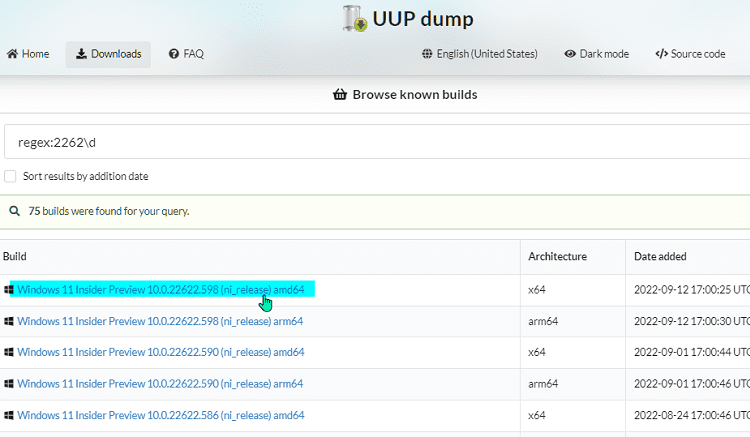Open 10.0.22622.598 arm64 build link
Image resolution: width=750 pixels, height=437 pixels.
(x=160, y=321)
